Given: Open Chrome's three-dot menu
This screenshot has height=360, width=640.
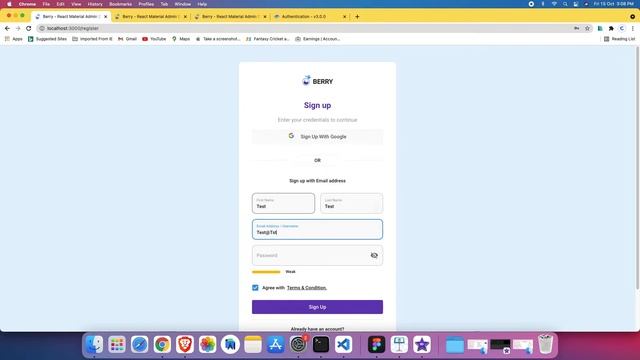Looking at the screenshot, I should (633, 28).
